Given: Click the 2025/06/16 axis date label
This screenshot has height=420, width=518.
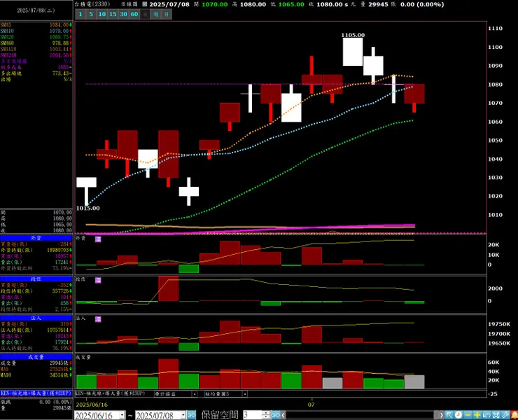Looking at the screenshot, I should point(92,405).
